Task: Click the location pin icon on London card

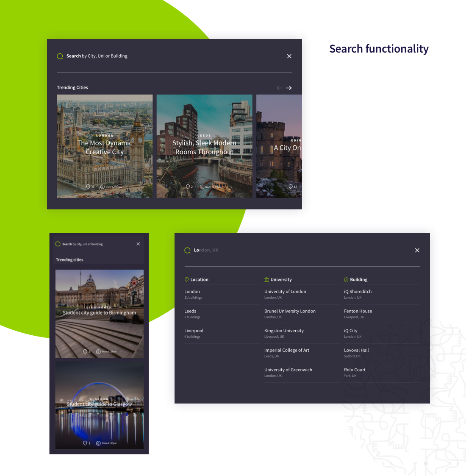Action: click(88, 187)
